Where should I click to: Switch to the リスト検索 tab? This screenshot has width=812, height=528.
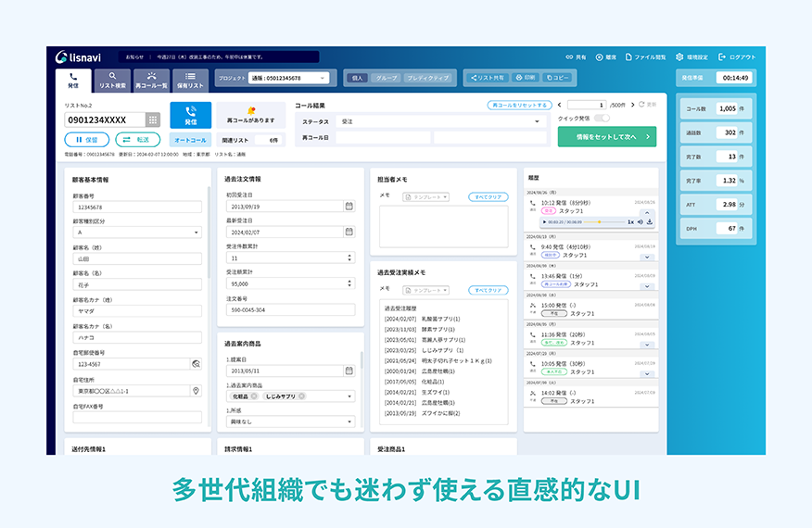[113, 80]
